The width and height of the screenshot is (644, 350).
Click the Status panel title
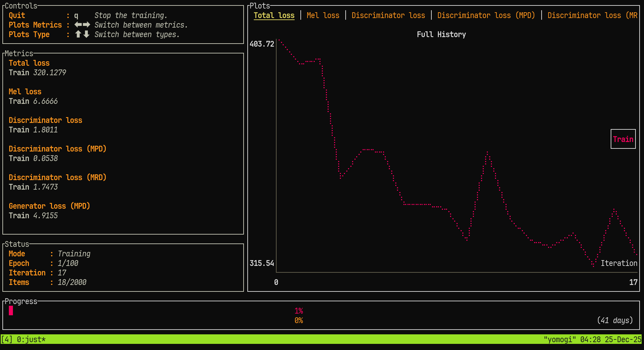(x=17, y=244)
